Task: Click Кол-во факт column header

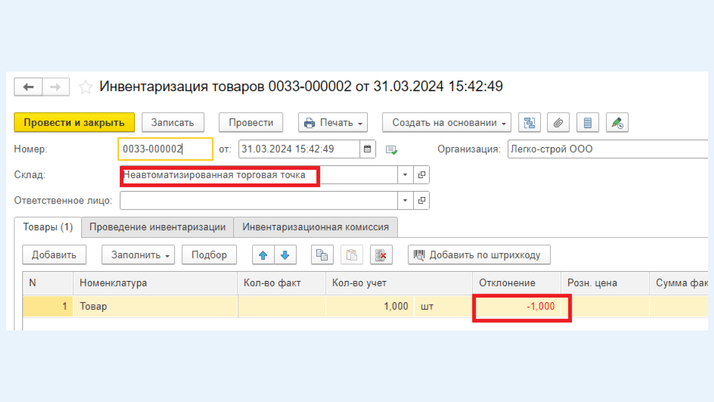Action: (x=281, y=283)
